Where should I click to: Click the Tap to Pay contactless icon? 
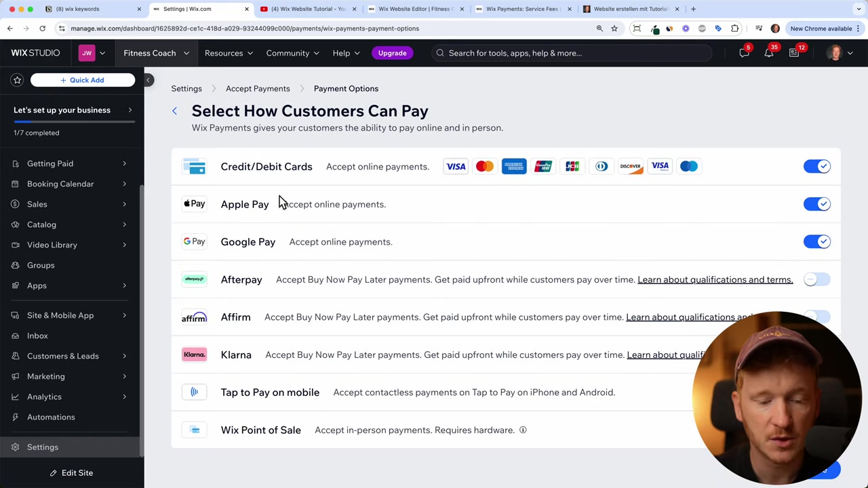point(195,392)
